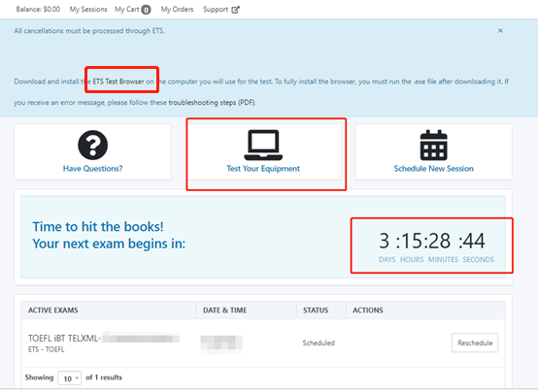Click the Test Your Equipment text link
This screenshot has height=392, width=538.
[263, 169]
